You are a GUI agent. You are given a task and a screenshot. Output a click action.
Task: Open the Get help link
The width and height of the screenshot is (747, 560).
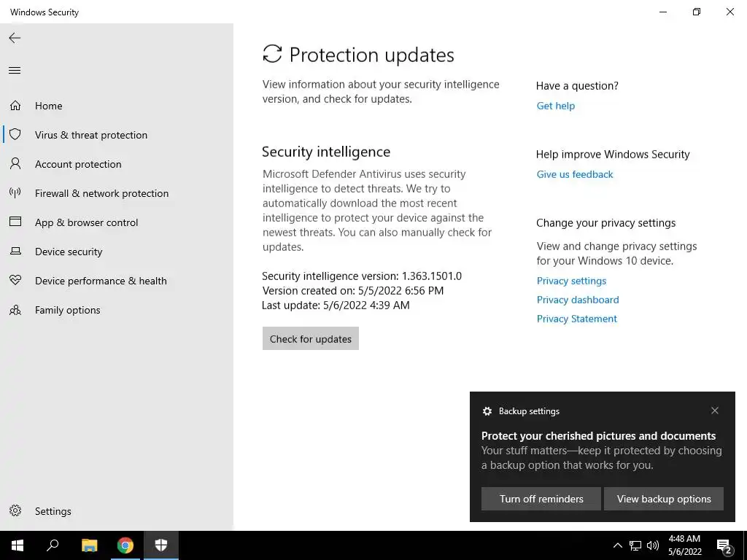click(x=555, y=106)
